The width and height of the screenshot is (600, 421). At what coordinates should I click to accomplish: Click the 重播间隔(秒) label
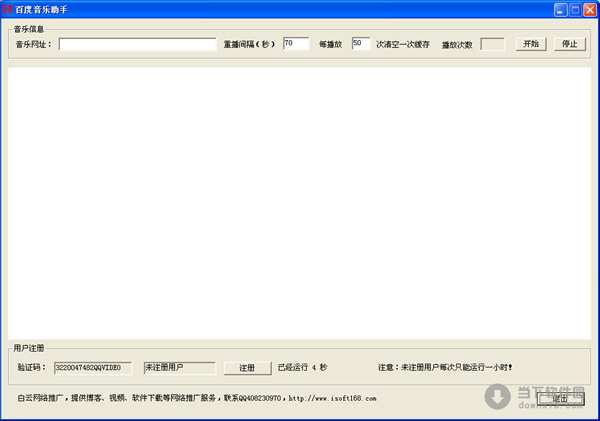point(249,44)
